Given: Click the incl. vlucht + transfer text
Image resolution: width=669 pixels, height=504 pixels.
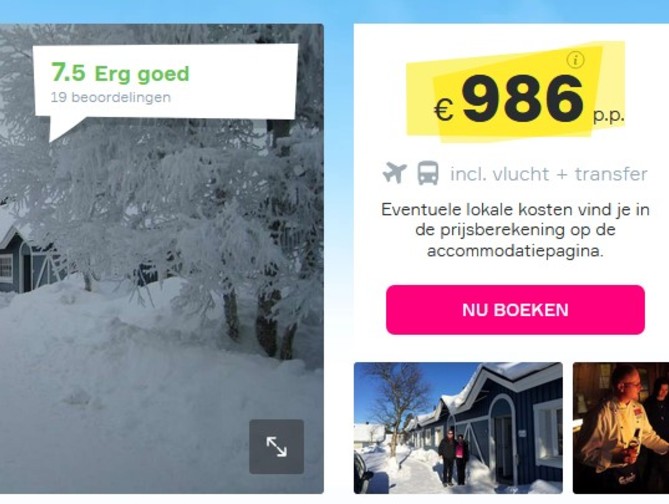Looking at the screenshot, I should click(x=549, y=174).
